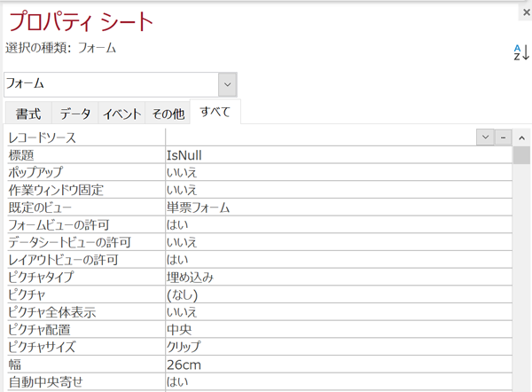Click the A-Z sort properties icon
532x392 pixels.
pos(520,52)
